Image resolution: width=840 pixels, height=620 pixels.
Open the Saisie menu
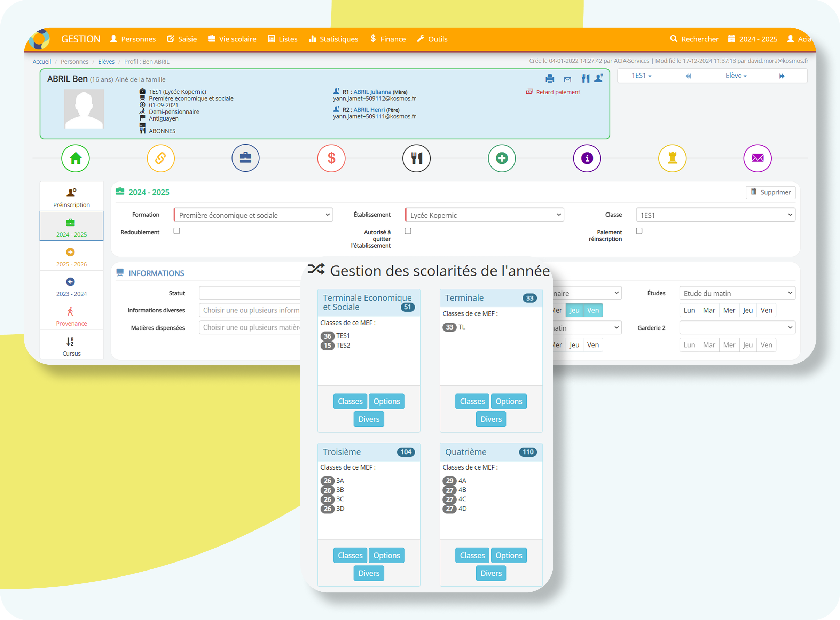pyautogui.click(x=182, y=39)
